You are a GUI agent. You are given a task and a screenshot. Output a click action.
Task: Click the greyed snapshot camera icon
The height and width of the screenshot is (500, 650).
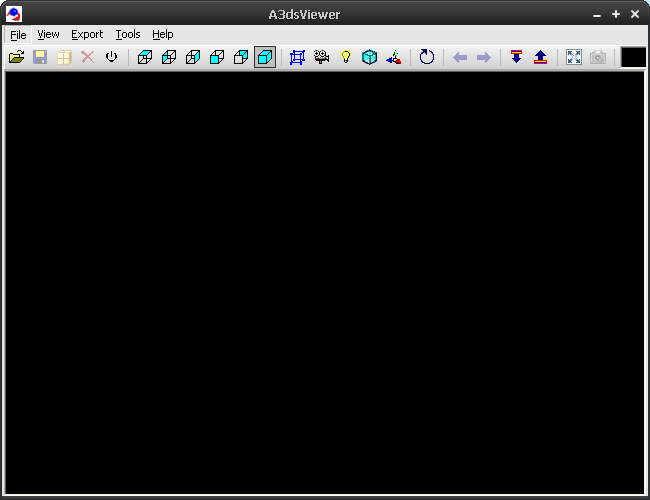(598, 57)
